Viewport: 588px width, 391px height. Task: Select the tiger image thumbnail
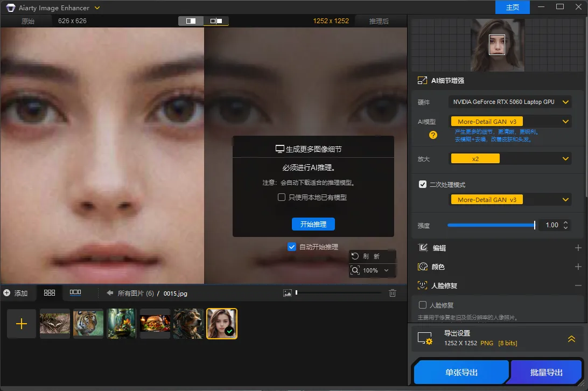88,324
